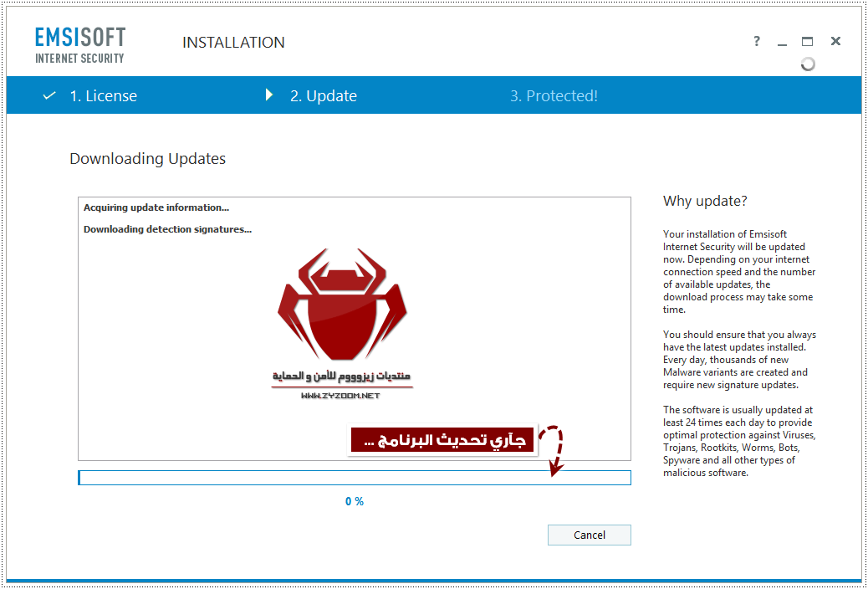Click the Update step arrow icon
Image resolution: width=868 pixels, height=589 pixels.
click(x=269, y=95)
